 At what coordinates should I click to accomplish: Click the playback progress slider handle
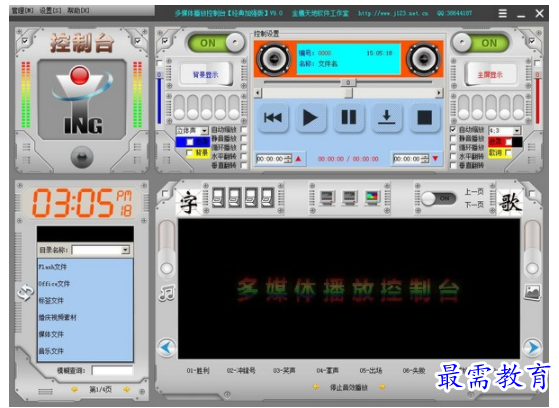348,82
